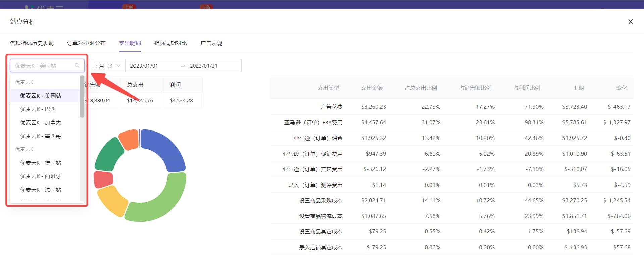
Task: Click 亚马逊（订单）FBA费用 row label
Action: click(x=313, y=122)
